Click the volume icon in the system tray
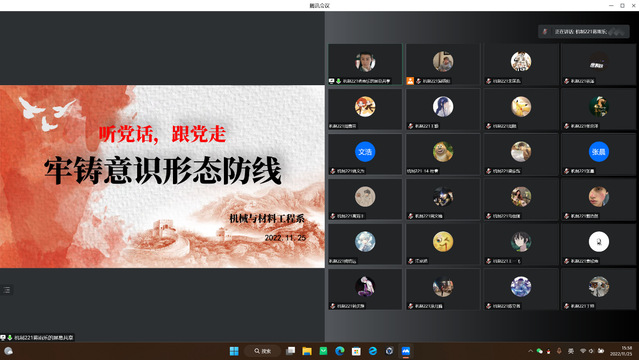Image resolution: width=639 pixels, height=360 pixels. 591,351
